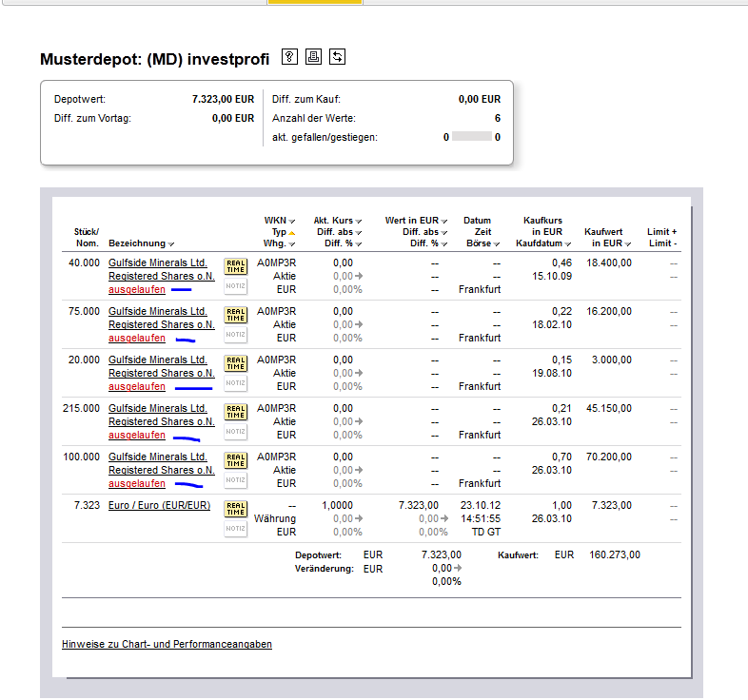Click the Kaufdatum 19.08.10
Screen dimensions: 748x700
[552, 374]
